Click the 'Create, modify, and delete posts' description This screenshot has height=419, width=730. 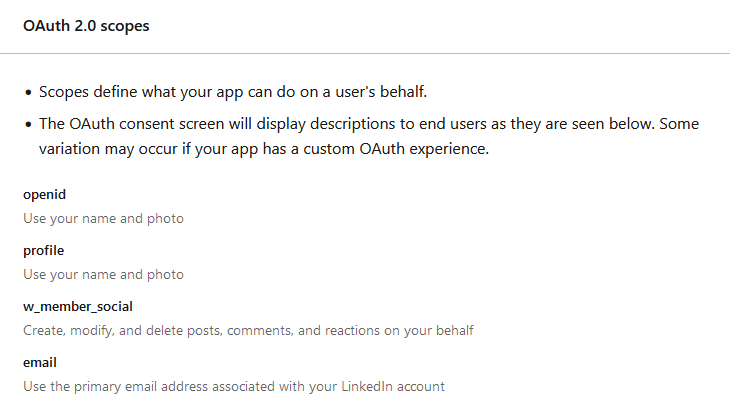pyautogui.click(x=248, y=331)
